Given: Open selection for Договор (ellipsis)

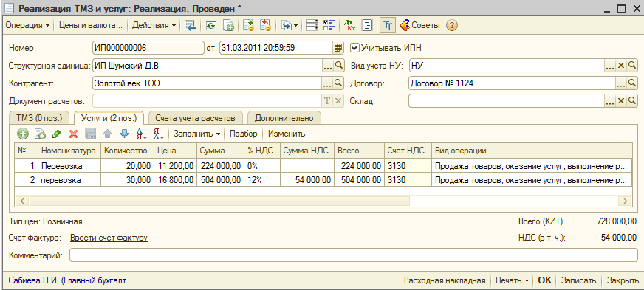Looking at the screenshot, I should (620, 83).
